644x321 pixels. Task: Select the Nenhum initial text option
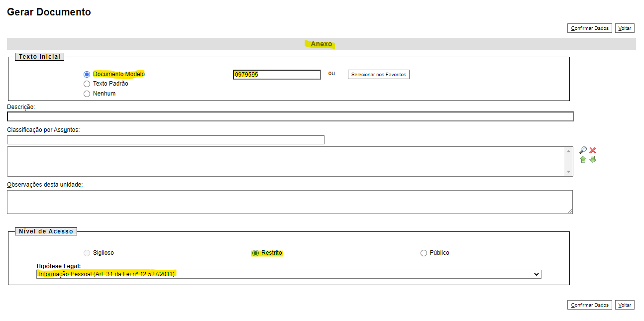click(x=87, y=94)
